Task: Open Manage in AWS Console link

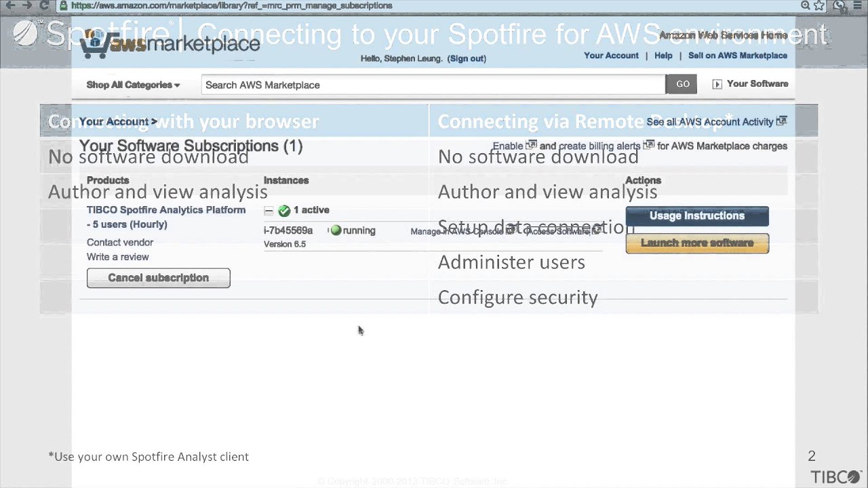Action: coord(458,232)
